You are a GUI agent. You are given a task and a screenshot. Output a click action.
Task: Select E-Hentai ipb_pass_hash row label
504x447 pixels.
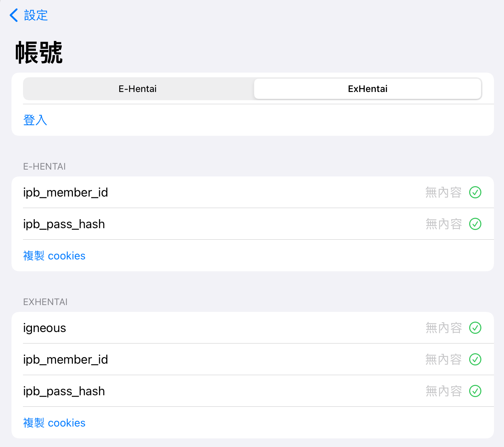64,224
